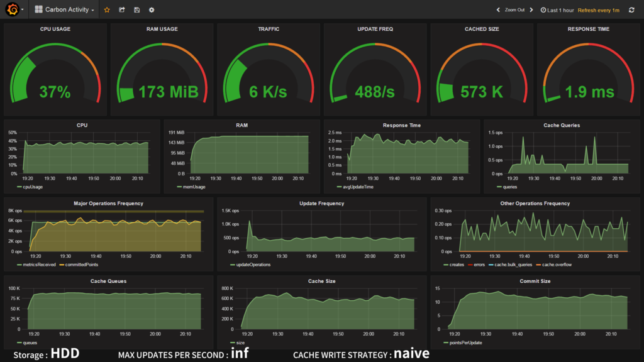
Task: Star the Carbon Activity dashboard
Action: pyautogui.click(x=107, y=10)
